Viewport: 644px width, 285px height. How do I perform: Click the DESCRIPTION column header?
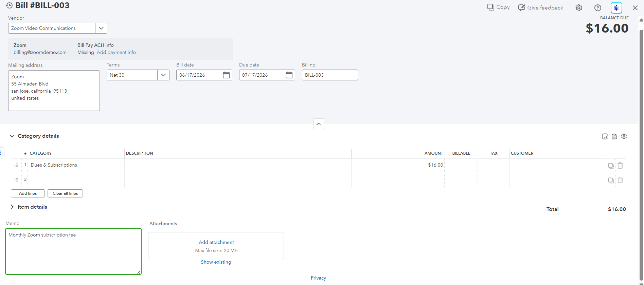tap(139, 153)
